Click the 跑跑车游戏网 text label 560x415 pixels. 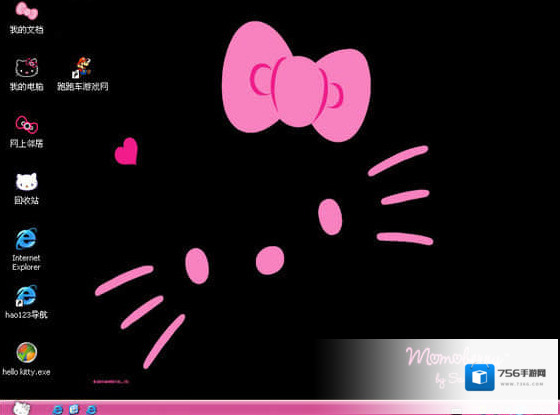(x=82, y=86)
